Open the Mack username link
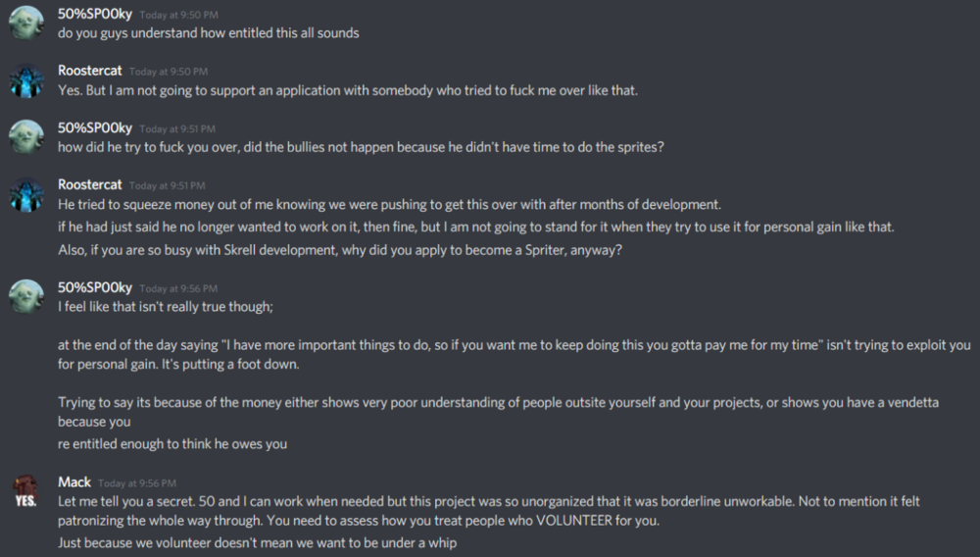The image size is (980, 557). 74,482
